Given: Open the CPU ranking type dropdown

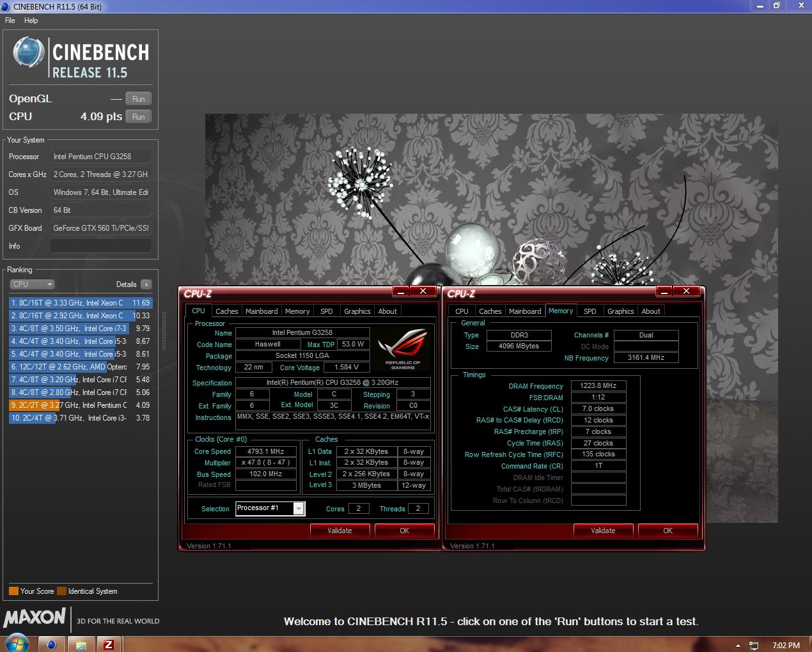Looking at the screenshot, I should (32, 284).
